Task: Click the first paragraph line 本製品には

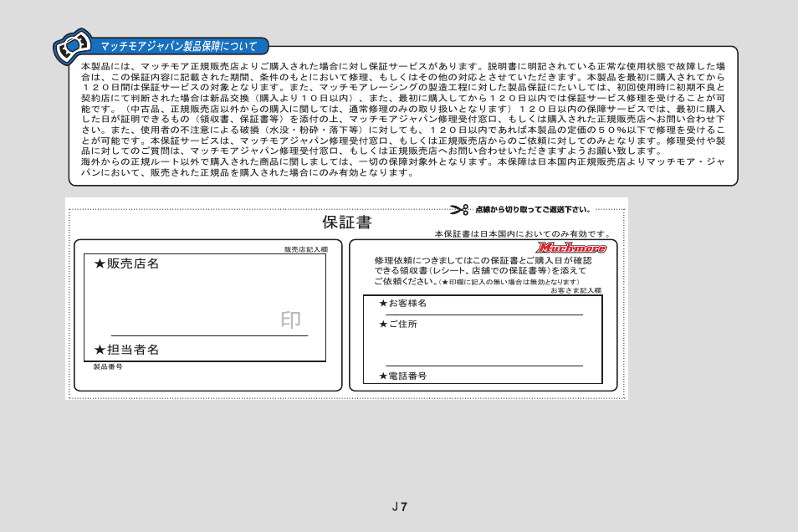Action: point(402,67)
